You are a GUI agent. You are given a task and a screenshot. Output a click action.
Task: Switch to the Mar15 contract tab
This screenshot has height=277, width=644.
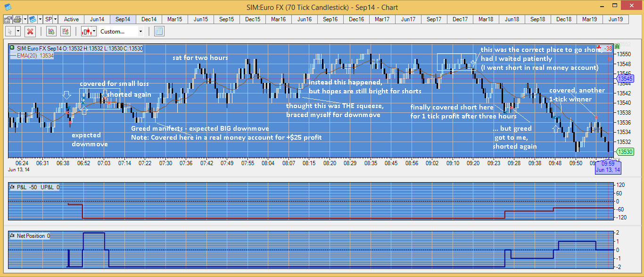click(x=175, y=19)
